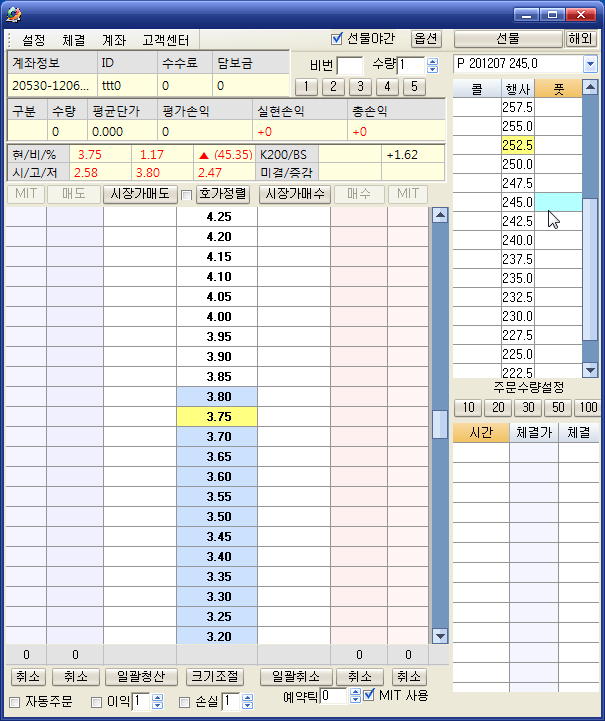Image resolution: width=605 pixels, height=721 pixels.
Task: Click the 3.50 price row
Action: coord(217,516)
